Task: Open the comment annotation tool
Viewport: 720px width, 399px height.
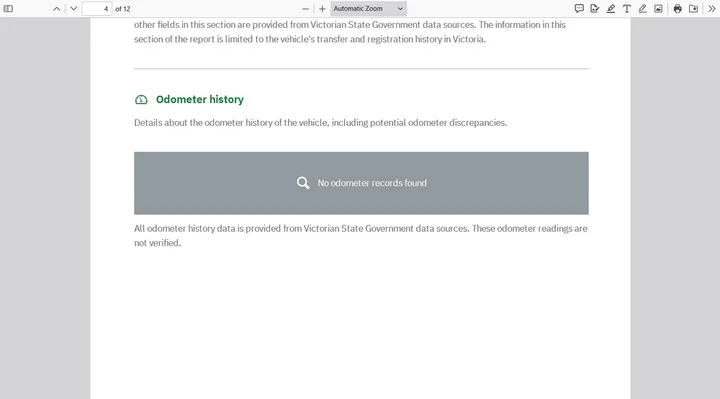Action: (579, 9)
